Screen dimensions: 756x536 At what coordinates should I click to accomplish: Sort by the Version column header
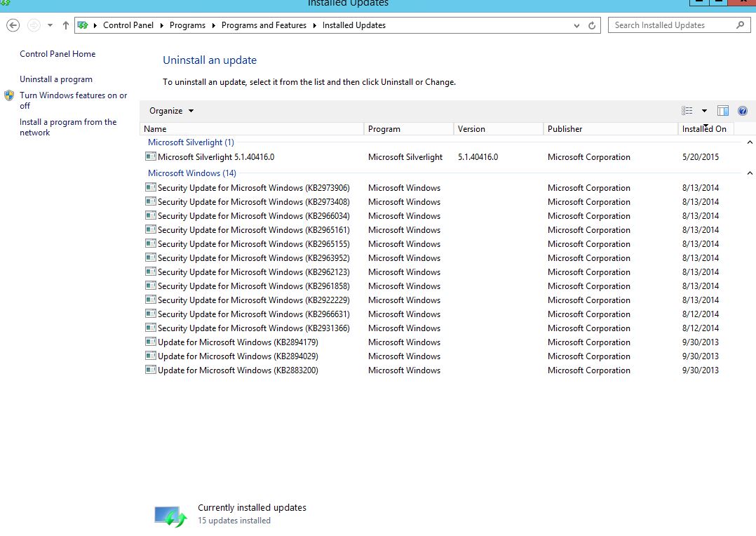pyautogui.click(x=499, y=129)
